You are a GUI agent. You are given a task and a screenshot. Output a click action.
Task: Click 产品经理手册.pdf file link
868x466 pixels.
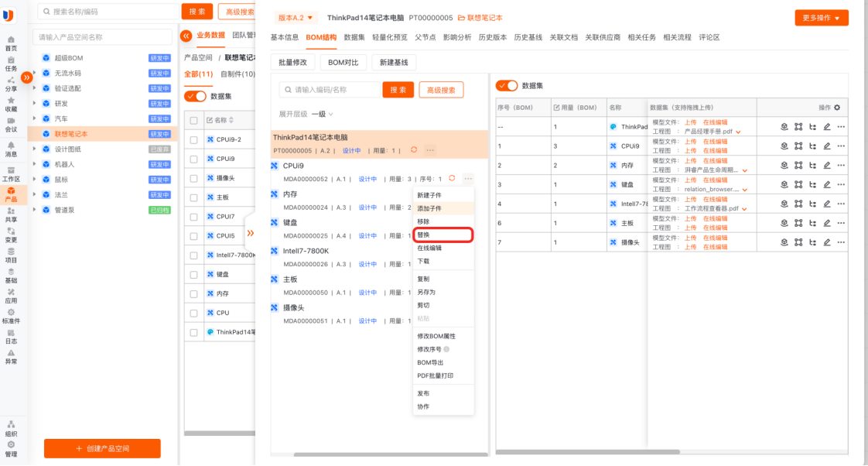click(709, 132)
